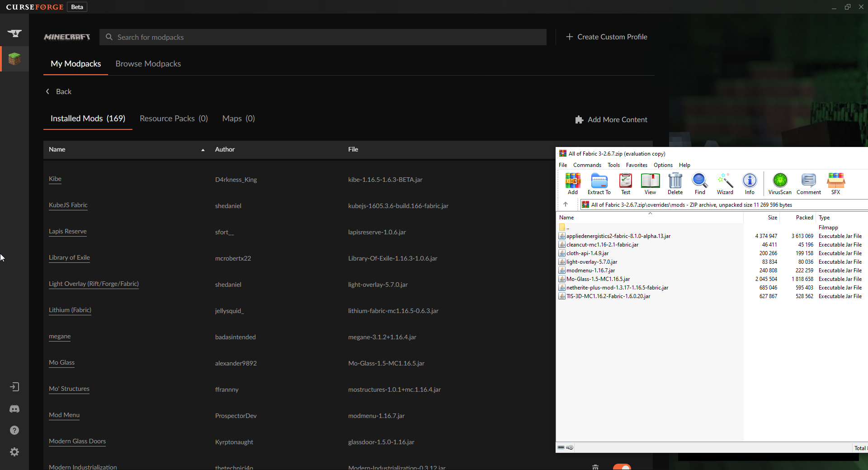Open CurseForge settings gear
The height and width of the screenshot is (470, 868).
14,452
